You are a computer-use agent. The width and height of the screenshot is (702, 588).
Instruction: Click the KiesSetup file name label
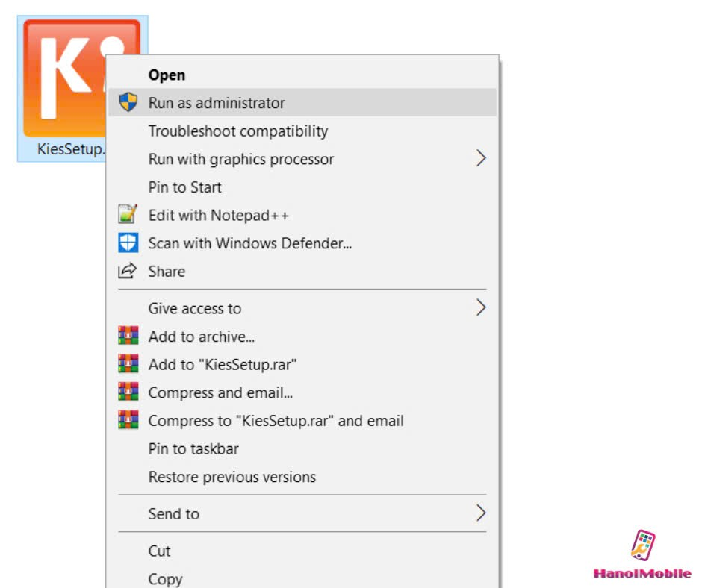[x=71, y=149]
